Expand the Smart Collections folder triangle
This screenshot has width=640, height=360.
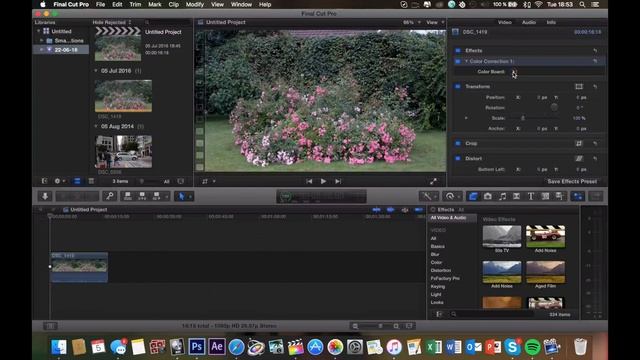point(42,40)
